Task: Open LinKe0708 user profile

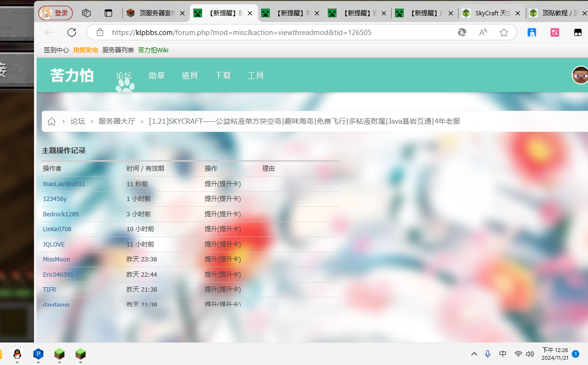Action: coord(57,229)
